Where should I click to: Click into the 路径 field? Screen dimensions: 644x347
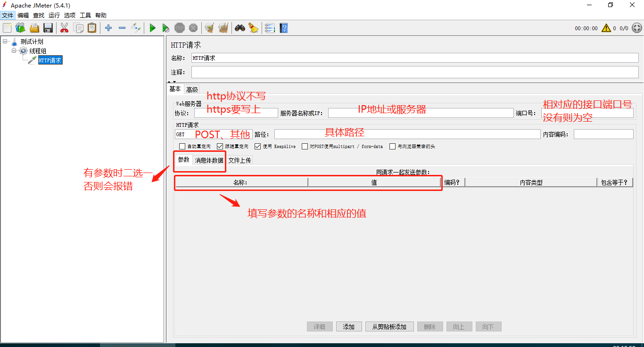pos(407,134)
